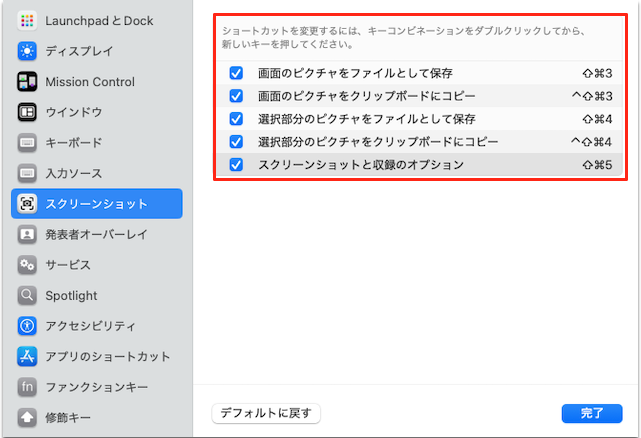Open the 入力ソース icon
This screenshot has height=438, width=641.
point(28,174)
